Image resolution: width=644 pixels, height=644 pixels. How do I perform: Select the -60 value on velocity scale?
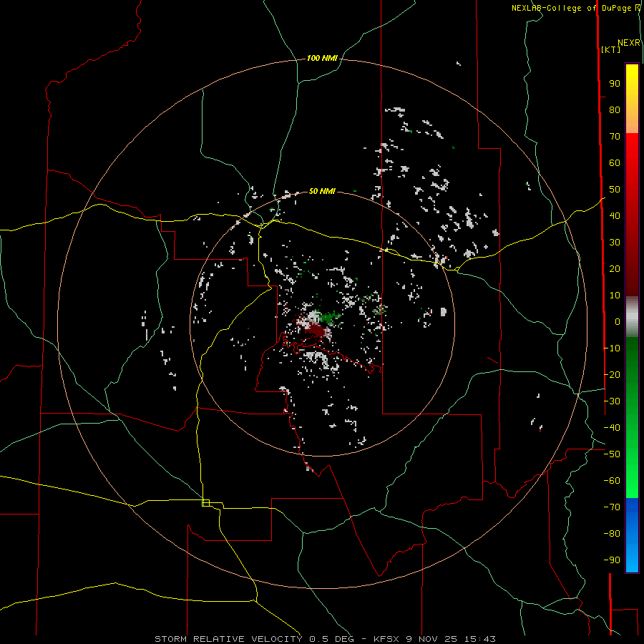(612, 481)
